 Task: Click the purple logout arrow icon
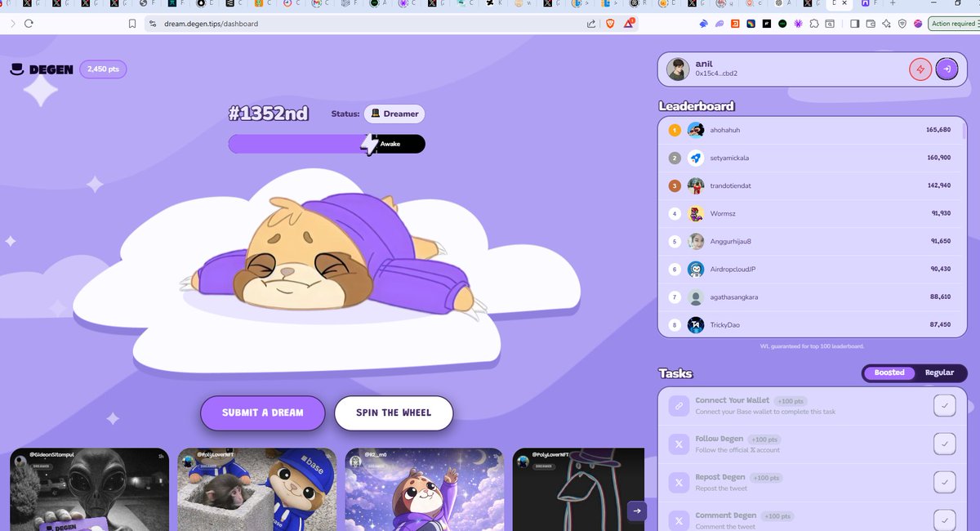point(947,69)
